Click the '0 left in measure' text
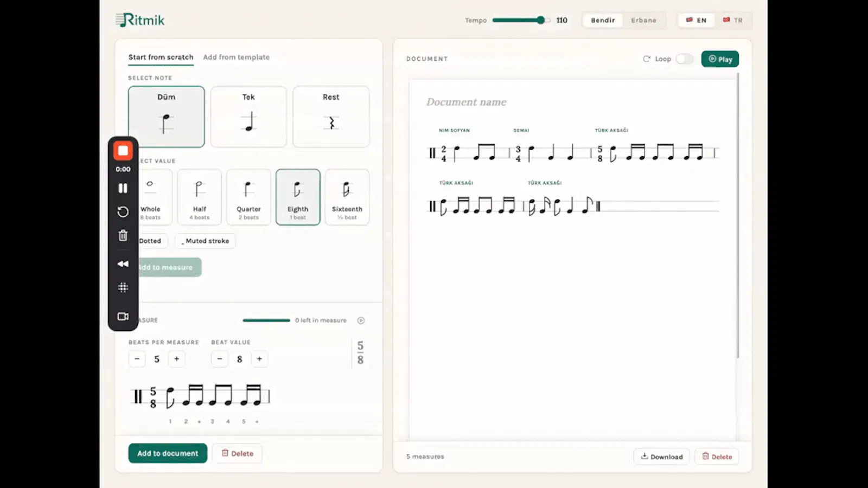 pos(321,320)
